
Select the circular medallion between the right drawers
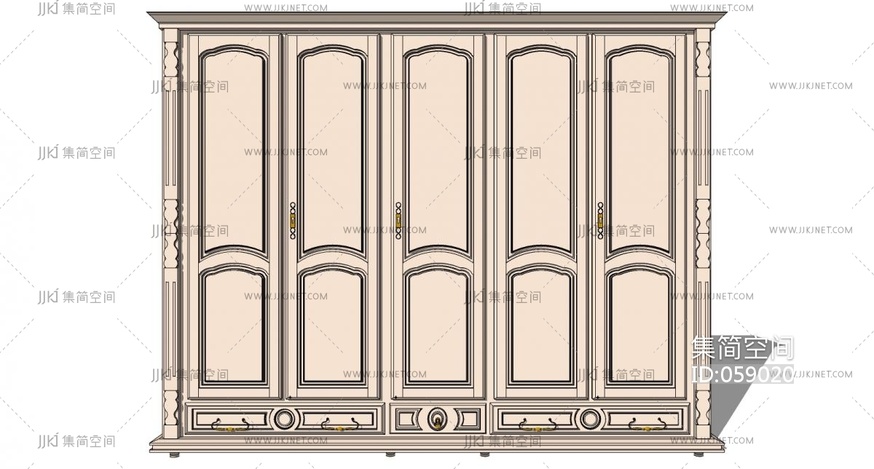[x=590, y=417]
